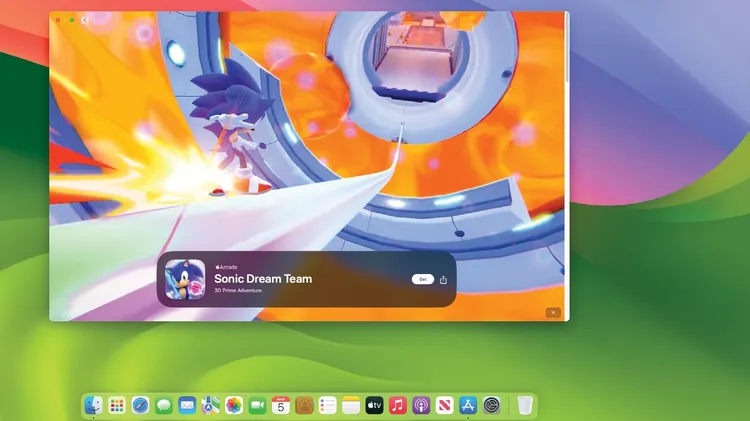750x421 pixels.
Task: Close the App Store window
Action: (58, 20)
